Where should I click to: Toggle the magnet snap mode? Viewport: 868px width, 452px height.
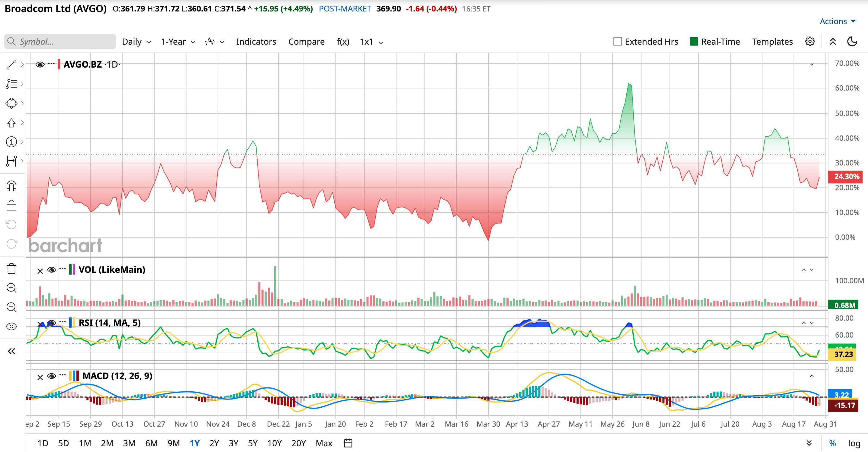[x=11, y=186]
